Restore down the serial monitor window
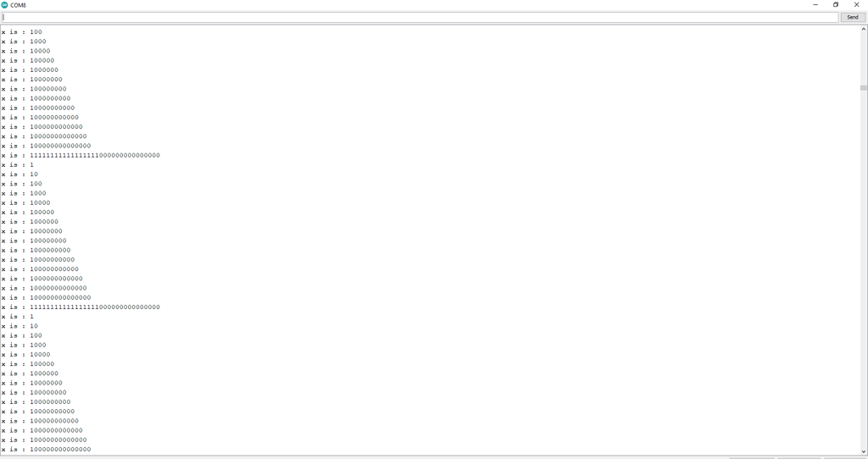Image resolution: width=868 pixels, height=459 pixels. (x=836, y=5)
